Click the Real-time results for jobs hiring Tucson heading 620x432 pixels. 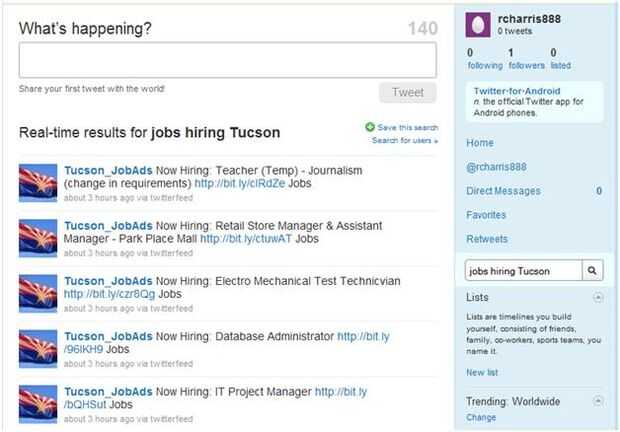coord(149,132)
